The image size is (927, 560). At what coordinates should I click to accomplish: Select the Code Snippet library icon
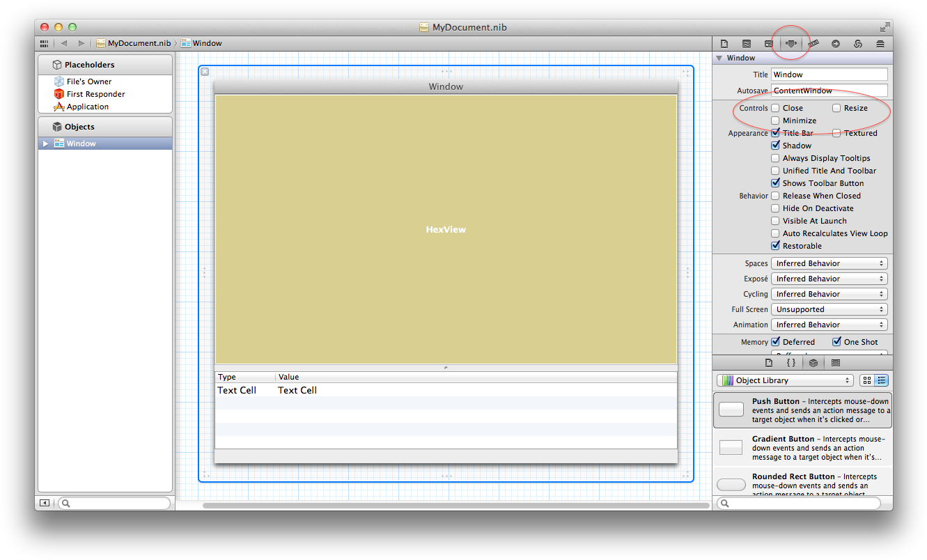click(x=791, y=363)
